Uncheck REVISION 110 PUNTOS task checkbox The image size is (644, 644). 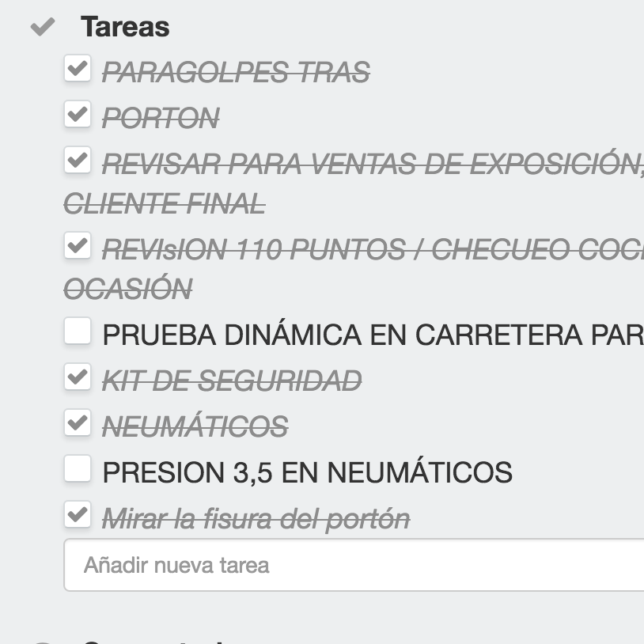[x=77, y=246]
